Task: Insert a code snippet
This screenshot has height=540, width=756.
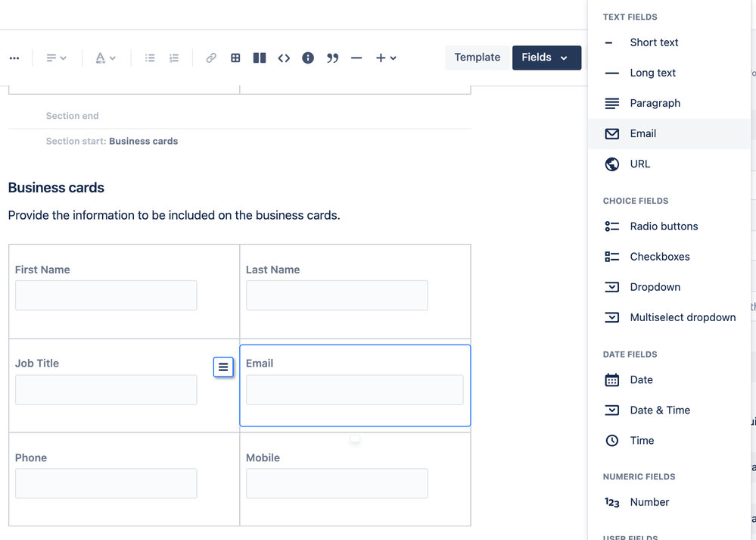Action: (x=284, y=58)
